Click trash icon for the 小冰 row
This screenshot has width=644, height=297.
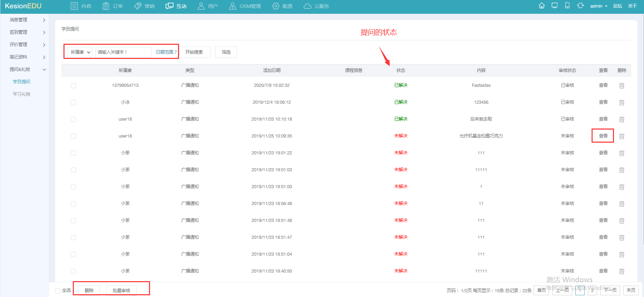pyautogui.click(x=622, y=103)
